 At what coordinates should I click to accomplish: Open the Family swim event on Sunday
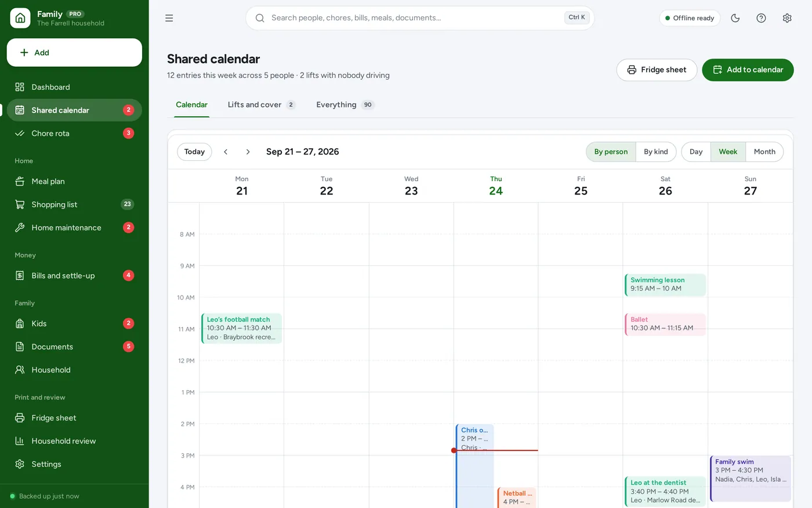coord(751,478)
